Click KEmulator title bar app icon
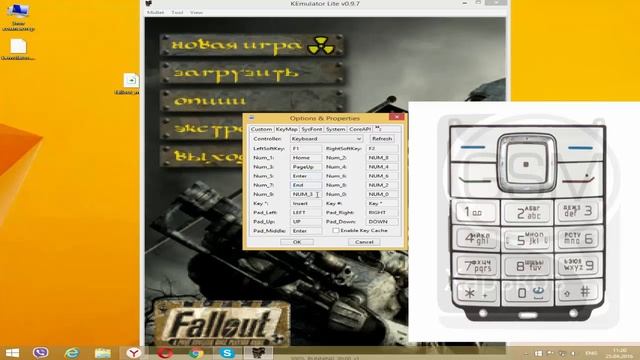This screenshot has width=640, height=360. (x=149, y=4)
